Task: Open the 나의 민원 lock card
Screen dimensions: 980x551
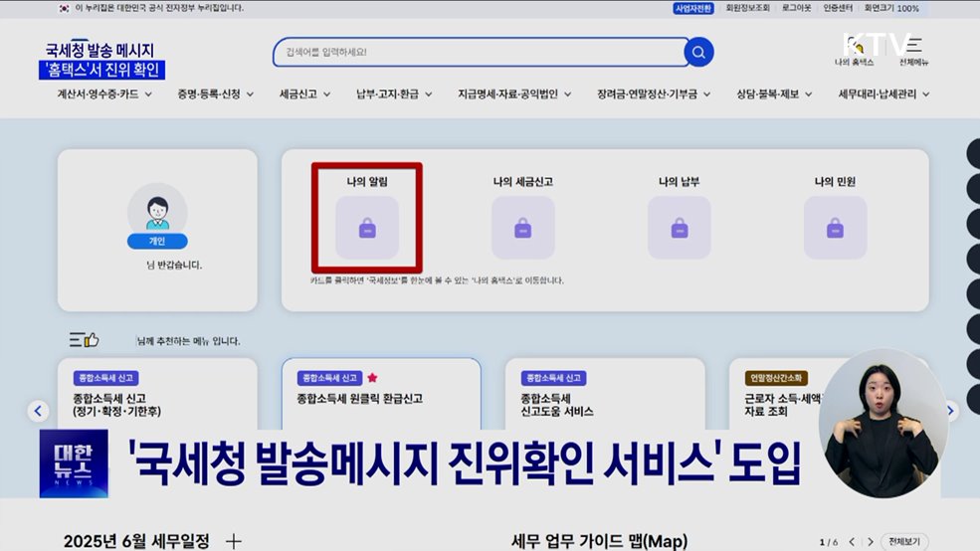Action: point(835,228)
